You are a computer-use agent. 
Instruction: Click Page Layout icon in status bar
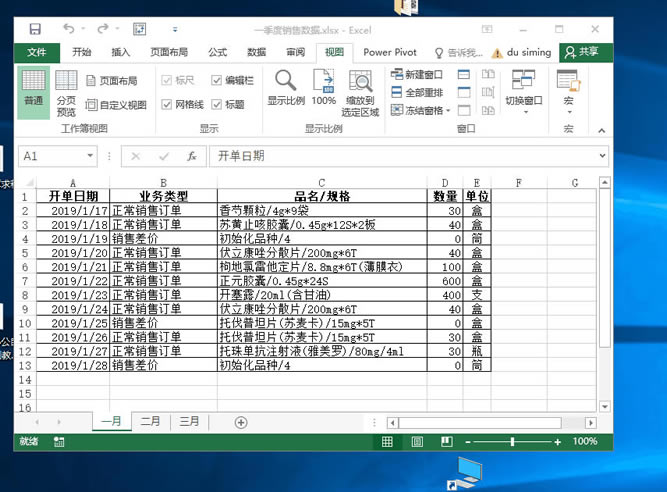pyautogui.click(x=417, y=442)
